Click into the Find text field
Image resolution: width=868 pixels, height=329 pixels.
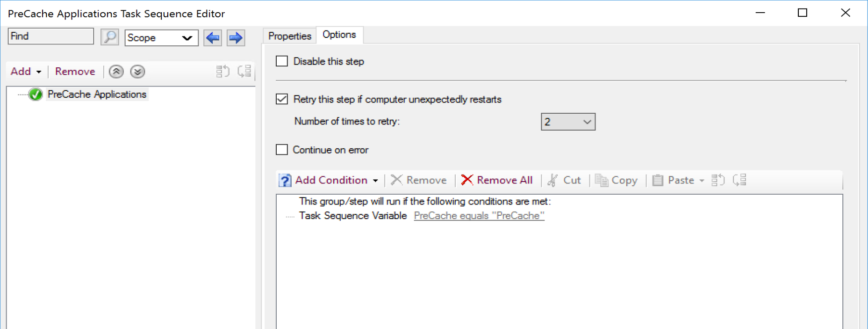click(50, 37)
